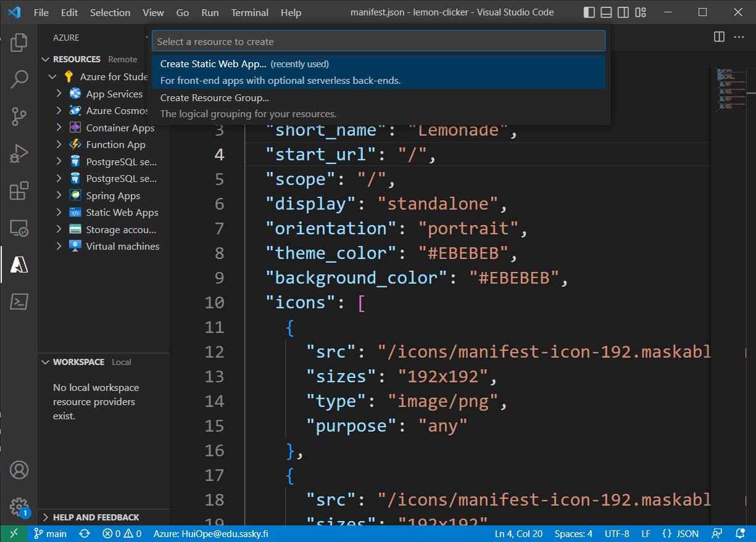Click the remote window indicator in status bar
This screenshot has width=756, height=542.
[x=14, y=534]
